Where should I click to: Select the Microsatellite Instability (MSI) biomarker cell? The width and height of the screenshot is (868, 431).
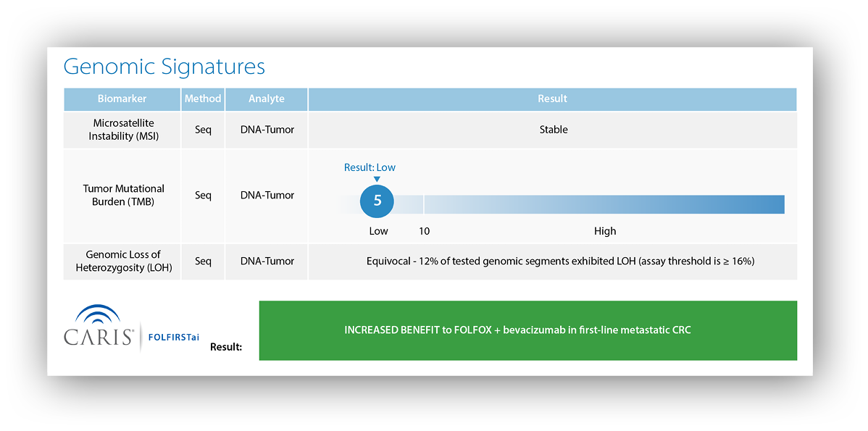click(x=123, y=130)
